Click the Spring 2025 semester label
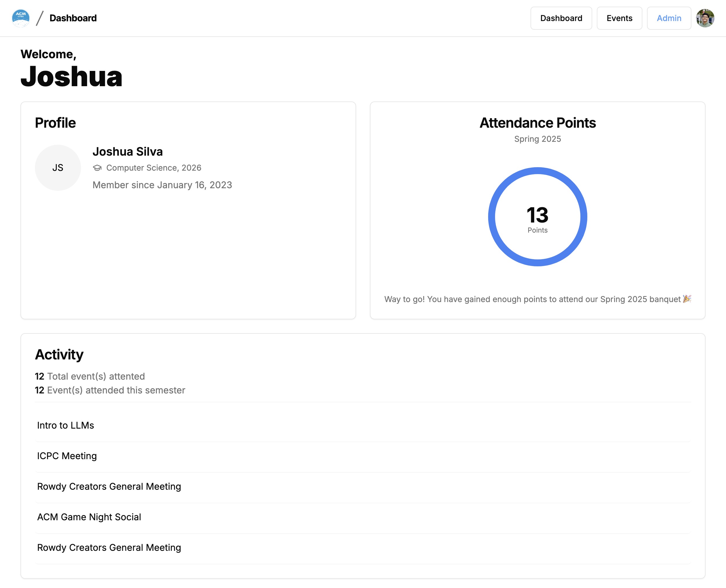Image resolution: width=726 pixels, height=588 pixels. point(537,139)
